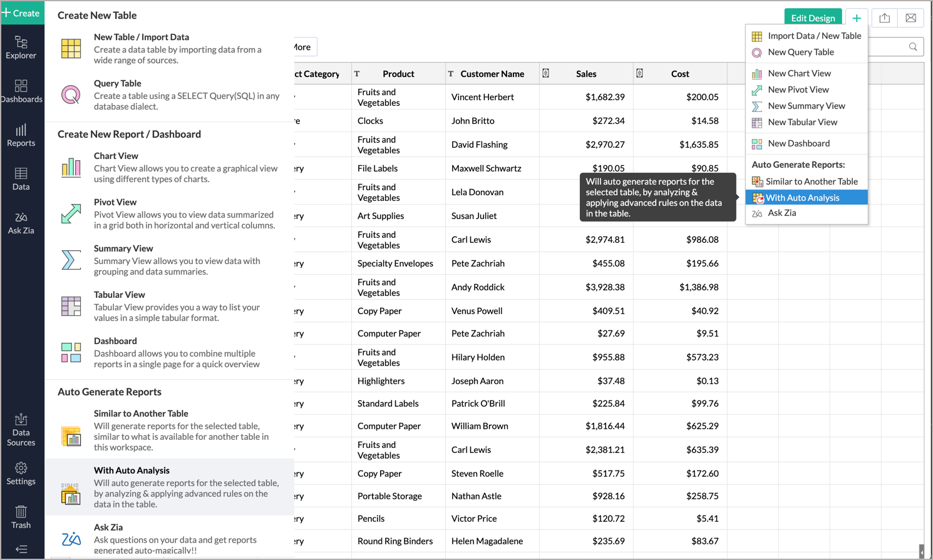The width and height of the screenshot is (933, 560).
Task: Click the Helen Magadalene customer cell
Action: coord(492,541)
